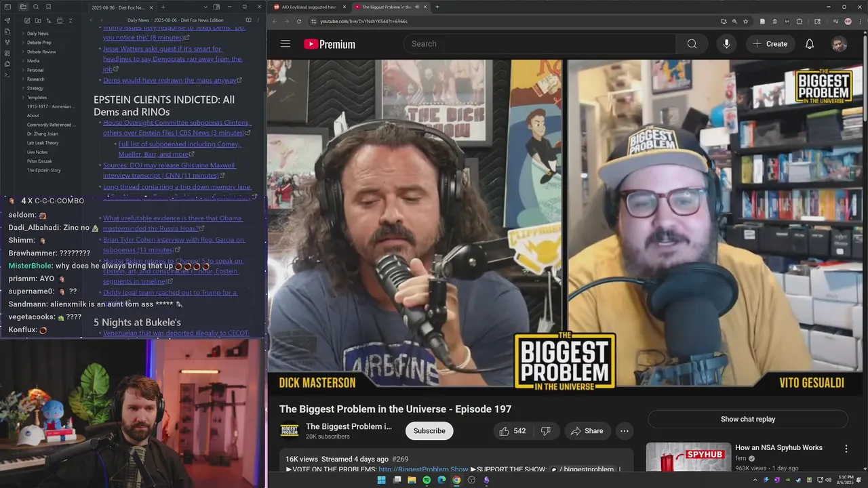The width and height of the screenshot is (868, 488).
Task: Open the browser extensions puzzle icon
Action: tap(800, 21)
